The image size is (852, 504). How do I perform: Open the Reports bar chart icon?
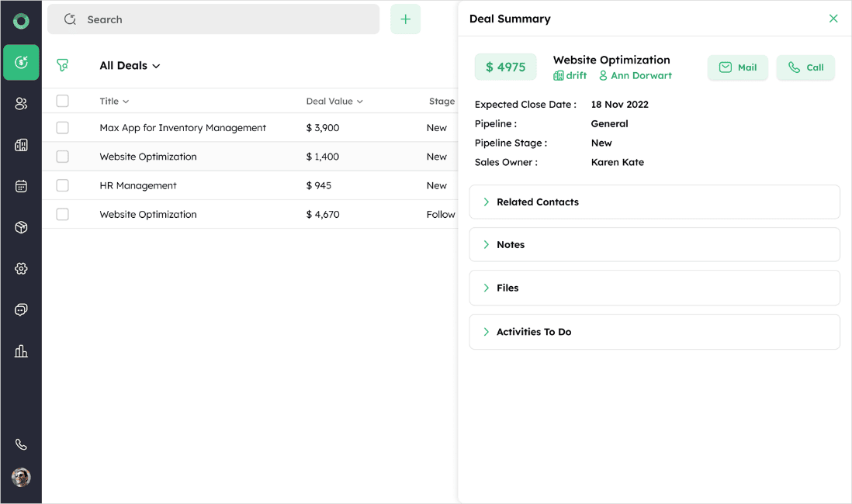tap(21, 351)
